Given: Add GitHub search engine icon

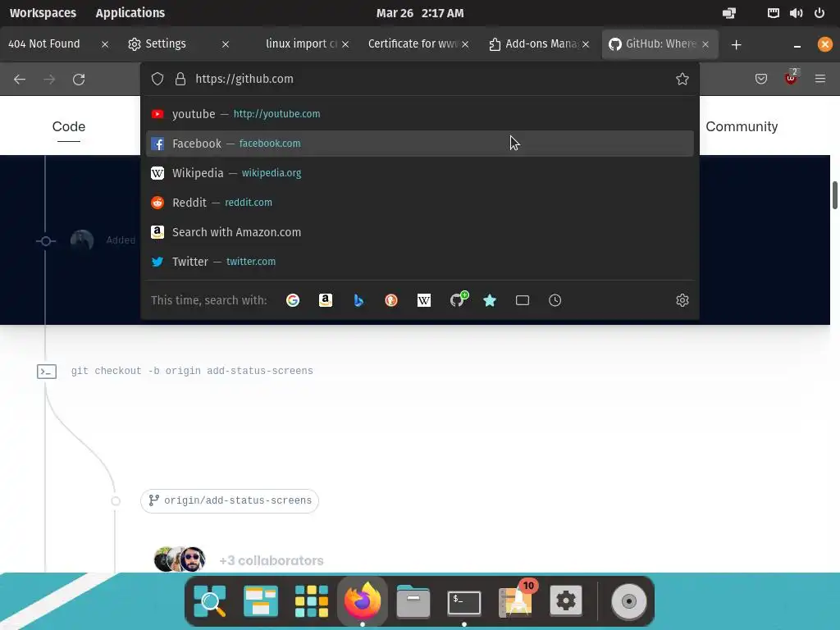Looking at the screenshot, I should tap(458, 299).
